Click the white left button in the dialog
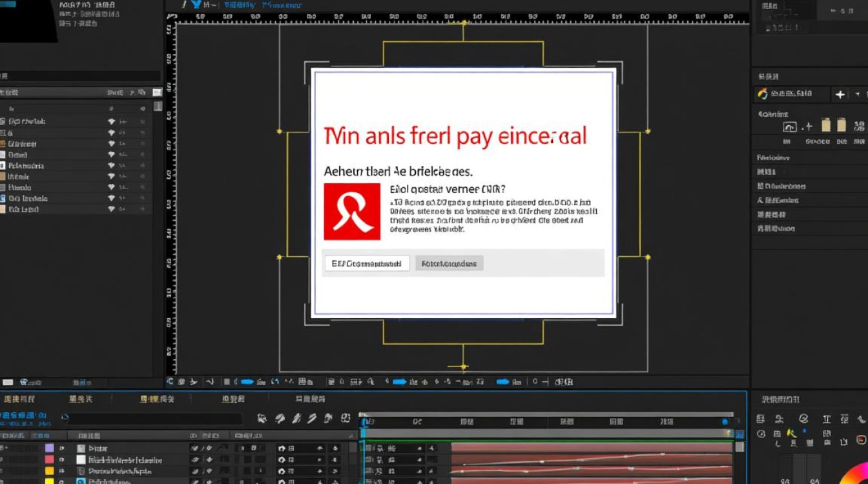 coord(367,263)
